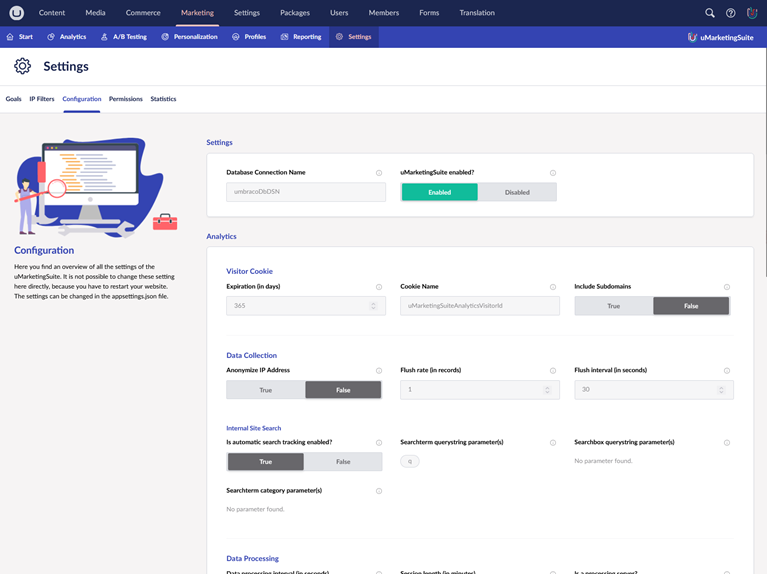Click the Flush interval stepper arrows

tap(721, 390)
